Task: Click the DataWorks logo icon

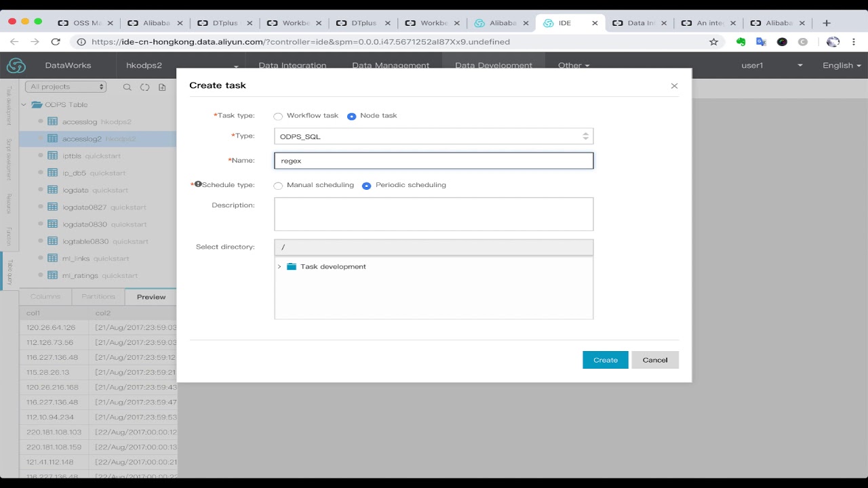Action: (x=16, y=66)
